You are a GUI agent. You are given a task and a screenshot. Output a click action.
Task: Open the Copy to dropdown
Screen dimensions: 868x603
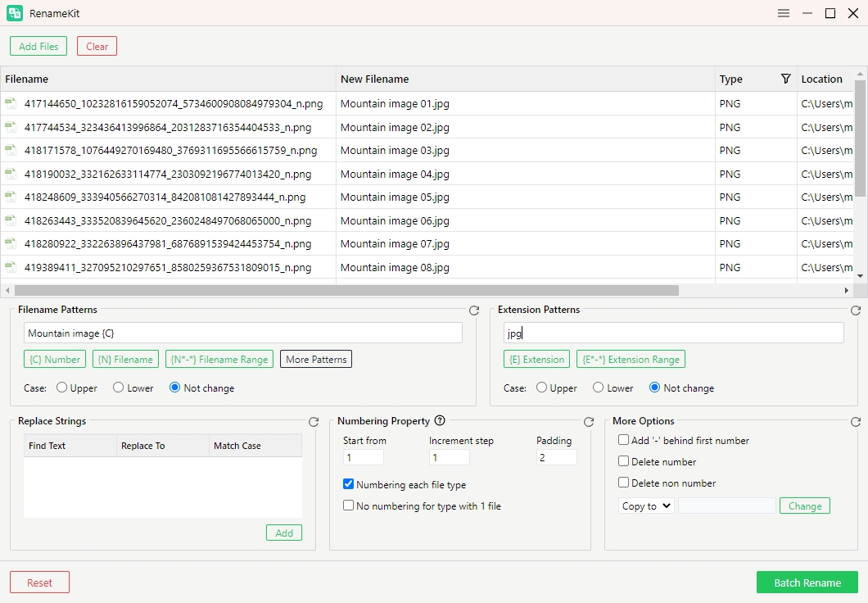[x=646, y=506]
